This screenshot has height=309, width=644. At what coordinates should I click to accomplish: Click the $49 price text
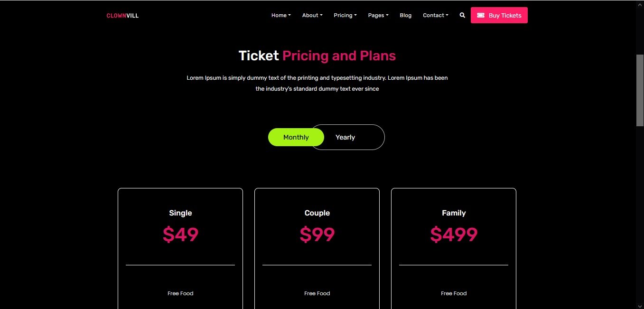[x=180, y=234]
